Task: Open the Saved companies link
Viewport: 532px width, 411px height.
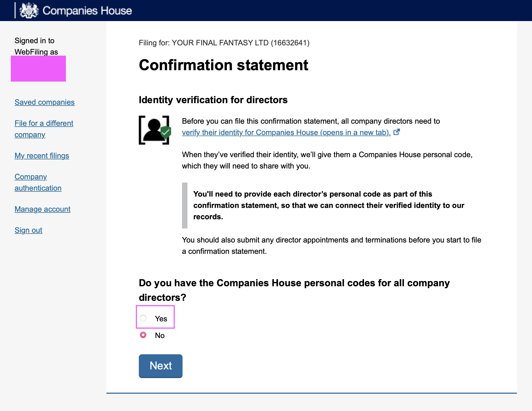Action: [x=45, y=102]
